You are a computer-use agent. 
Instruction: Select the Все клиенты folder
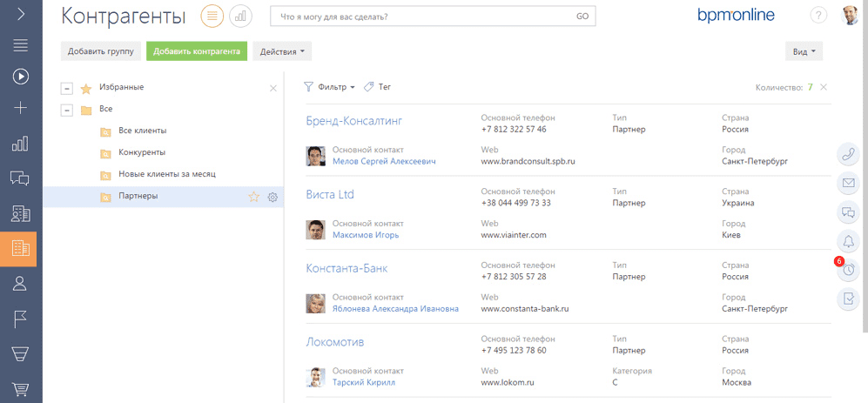click(x=142, y=131)
